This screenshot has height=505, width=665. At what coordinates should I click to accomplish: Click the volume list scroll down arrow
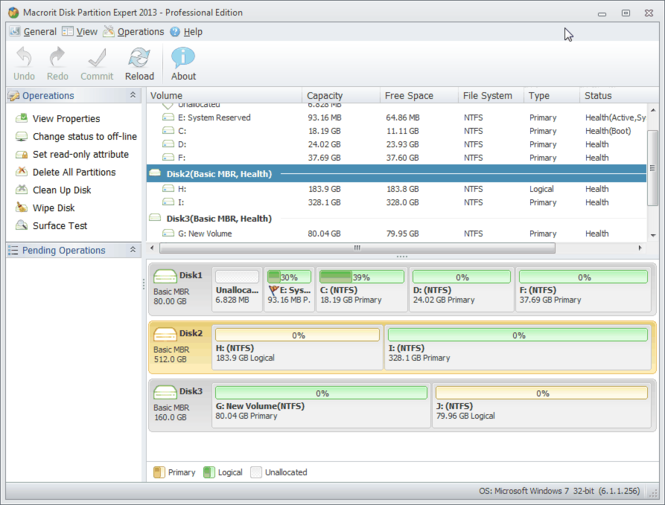[653, 235]
